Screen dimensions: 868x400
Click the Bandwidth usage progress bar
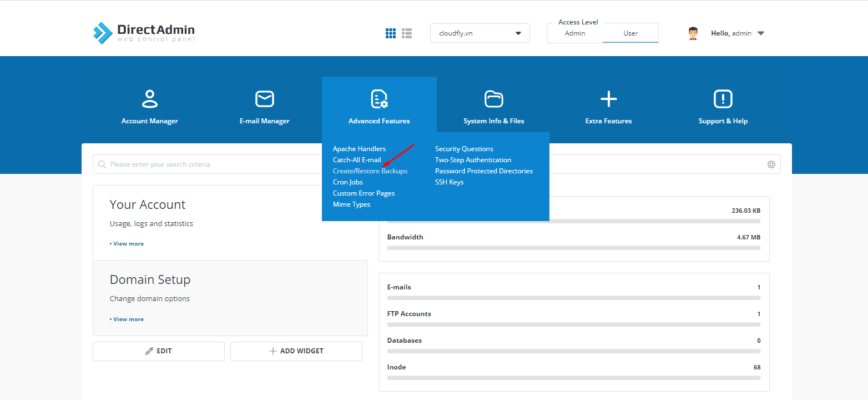pyautogui.click(x=574, y=248)
